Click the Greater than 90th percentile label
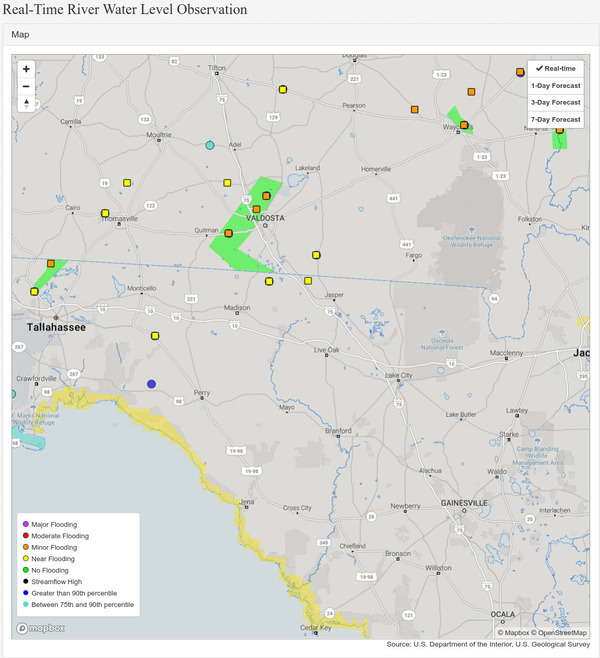Image resolution: width=600 pixels, height=658 pixels. coord(74,593)
